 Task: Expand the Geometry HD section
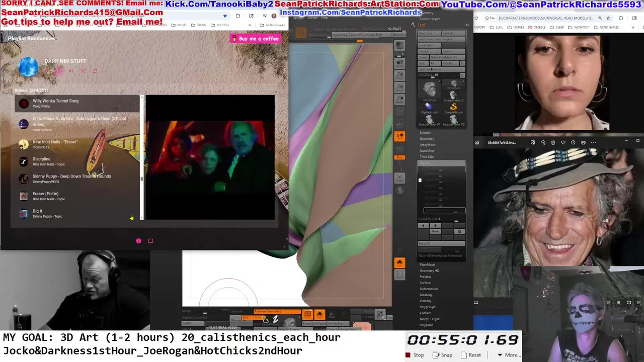point(430,270)
